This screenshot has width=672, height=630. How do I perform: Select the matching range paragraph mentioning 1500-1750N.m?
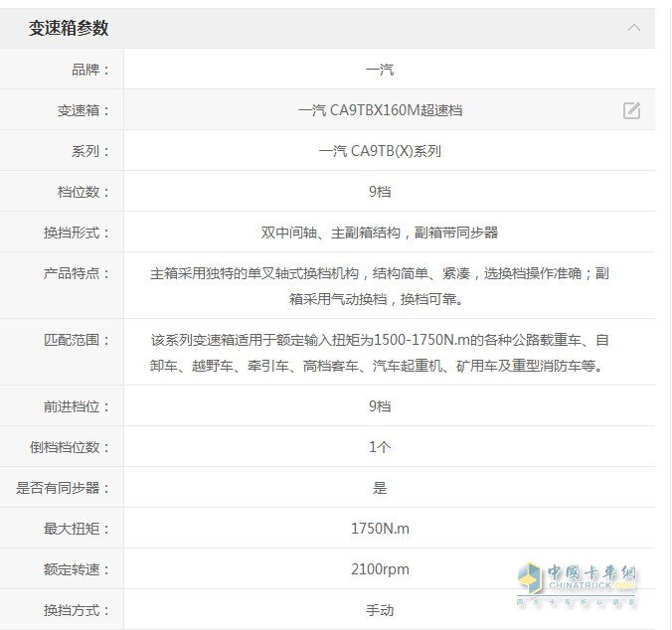[x=380, y=353]
